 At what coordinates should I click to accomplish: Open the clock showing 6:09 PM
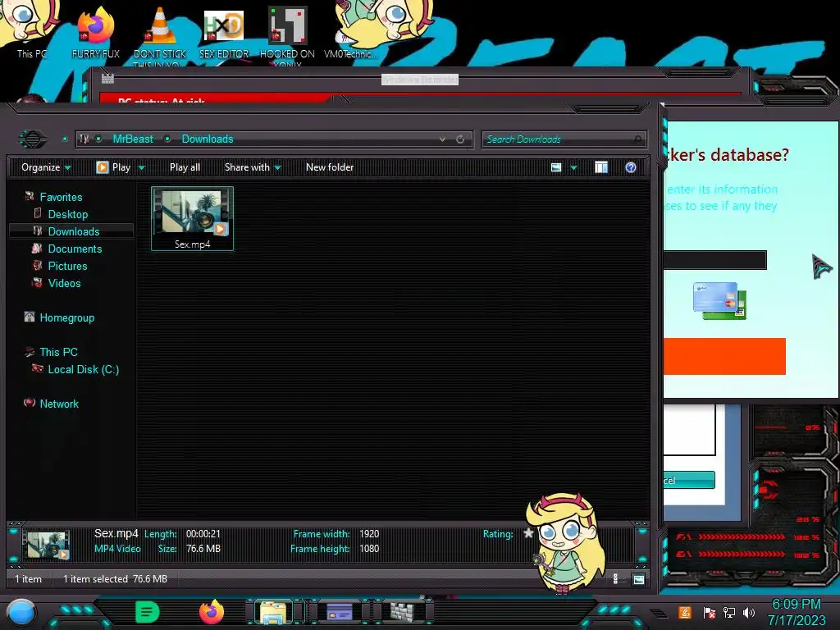click(796, 605)
